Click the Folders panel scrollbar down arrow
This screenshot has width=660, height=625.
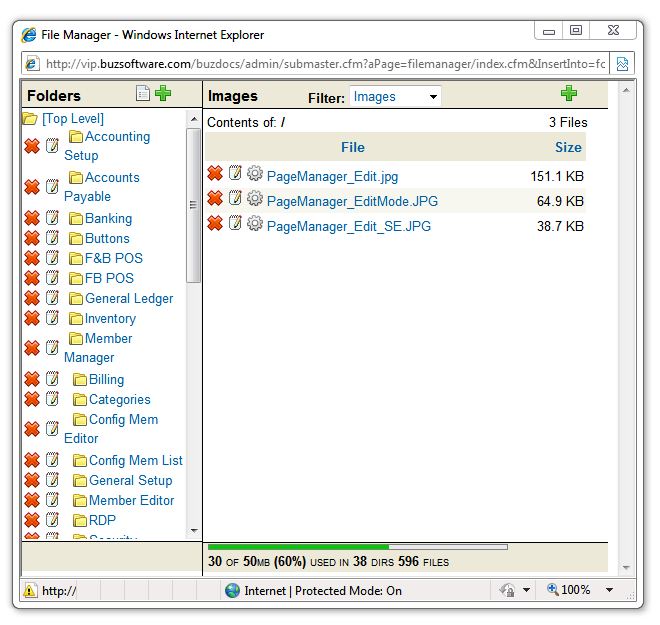[194, 530]
